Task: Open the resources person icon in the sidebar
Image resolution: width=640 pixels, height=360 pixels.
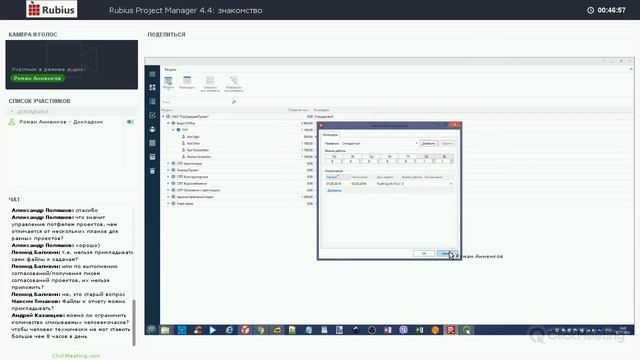Action: (152, 129)
